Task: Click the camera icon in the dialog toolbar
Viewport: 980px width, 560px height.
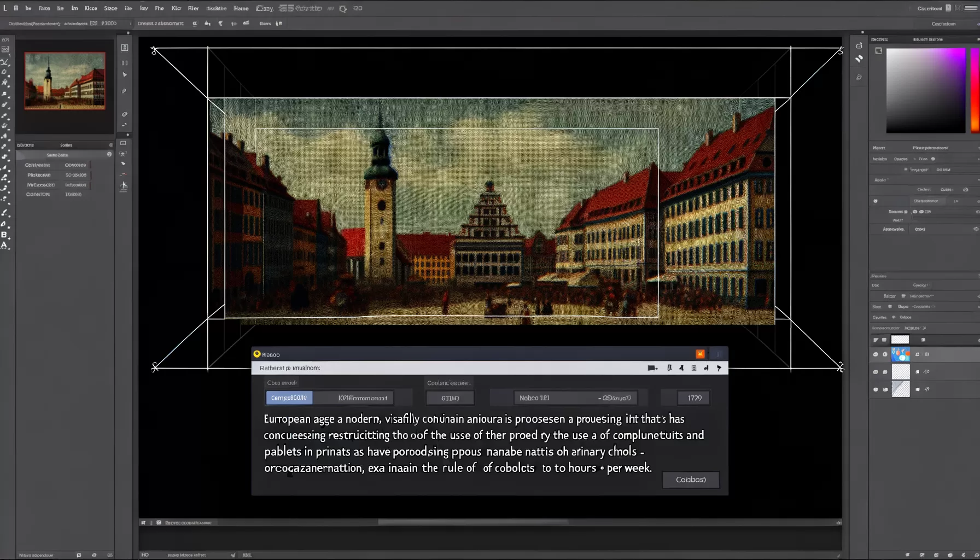Action: coord(652,368)
